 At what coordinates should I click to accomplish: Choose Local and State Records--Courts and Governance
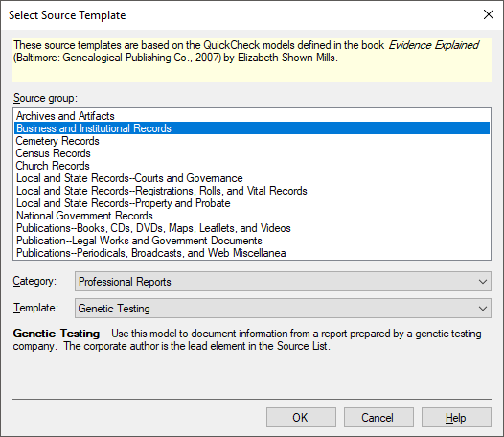coord(252,178)
